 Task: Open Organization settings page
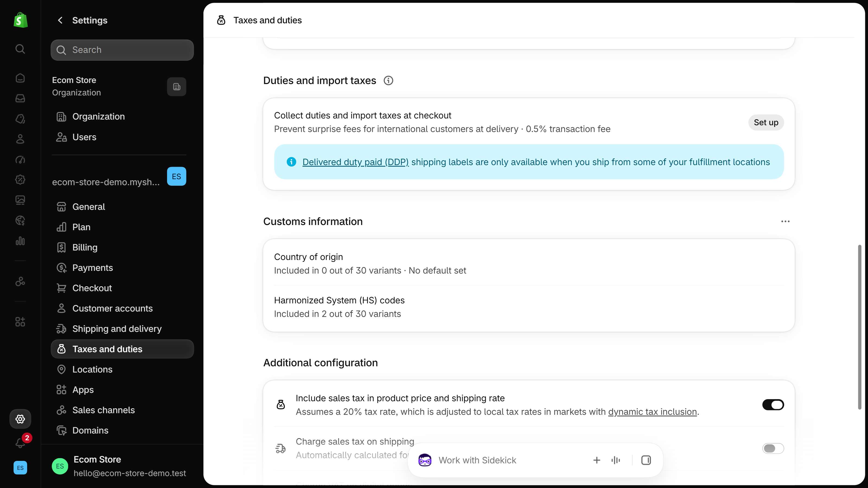pyautogui.click(x=122, y=117)
